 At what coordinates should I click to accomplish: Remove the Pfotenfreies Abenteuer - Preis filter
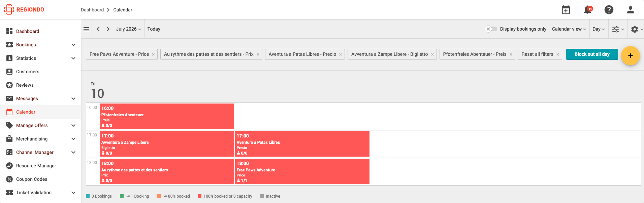pos(511,54)
